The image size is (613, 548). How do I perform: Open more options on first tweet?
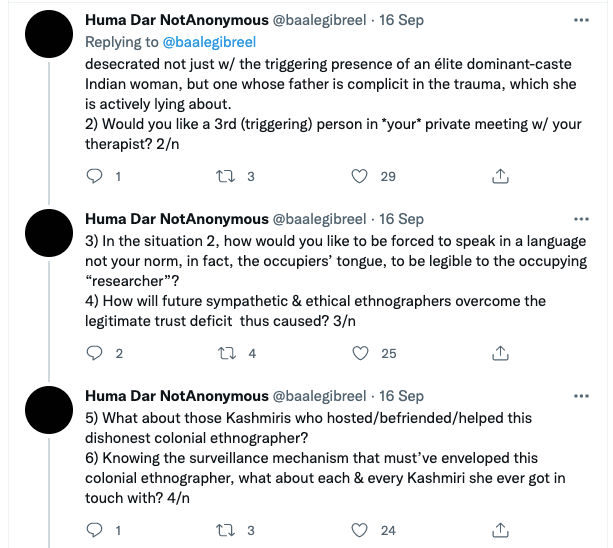point(582,20)
